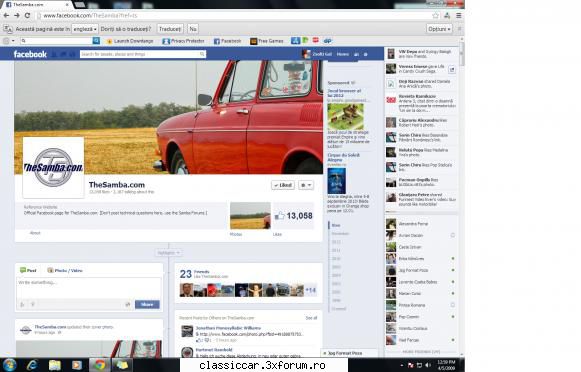This screenshot has height=372, width=581.
Task: Open the chat tab at bottom of page
Action: (350, 353)
